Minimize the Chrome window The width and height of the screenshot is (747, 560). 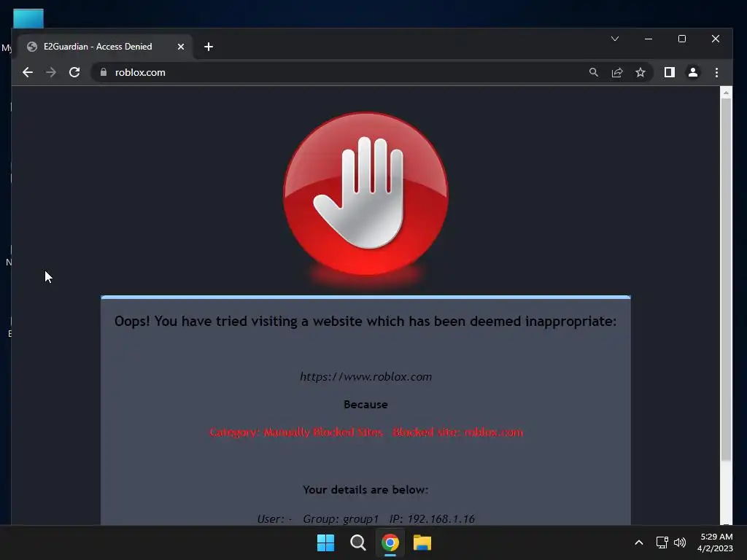(649, 39)
